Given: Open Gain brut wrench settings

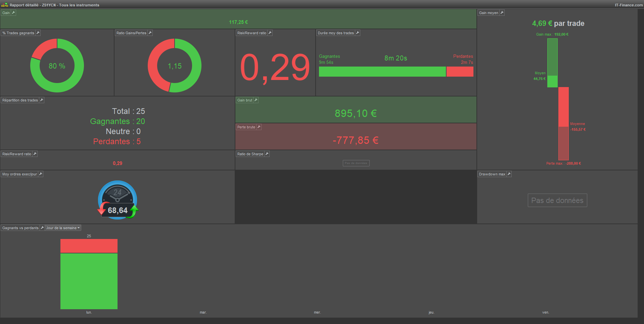Looking at the screenshot, I should coord(256,100).
